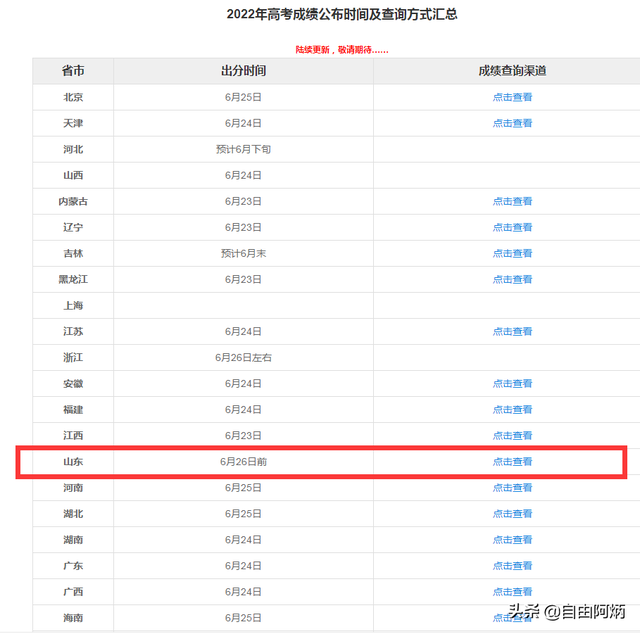Click the 6月24日 date in 安徽 row

coord(243,384)
